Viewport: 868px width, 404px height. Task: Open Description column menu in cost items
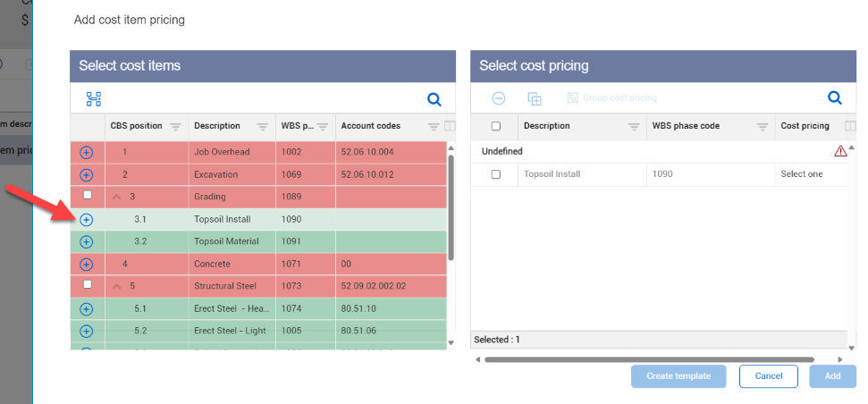[263, 126]
